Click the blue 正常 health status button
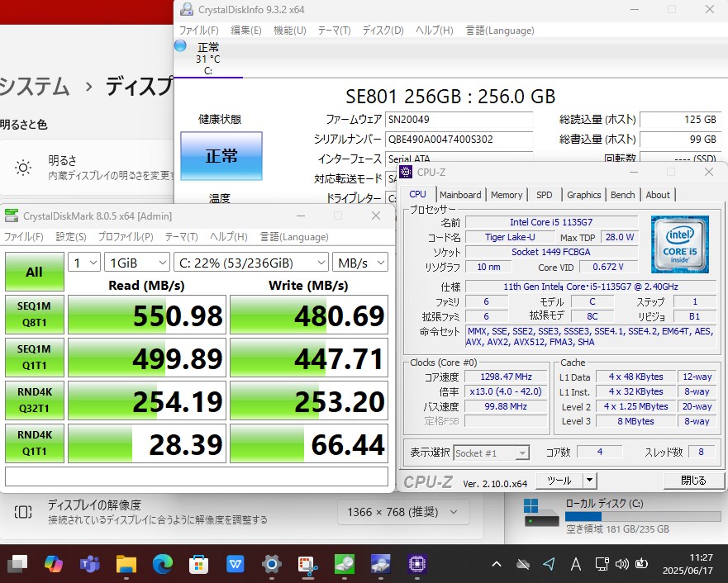The height and width of the screenshot is (583, 728). [221, 156]
